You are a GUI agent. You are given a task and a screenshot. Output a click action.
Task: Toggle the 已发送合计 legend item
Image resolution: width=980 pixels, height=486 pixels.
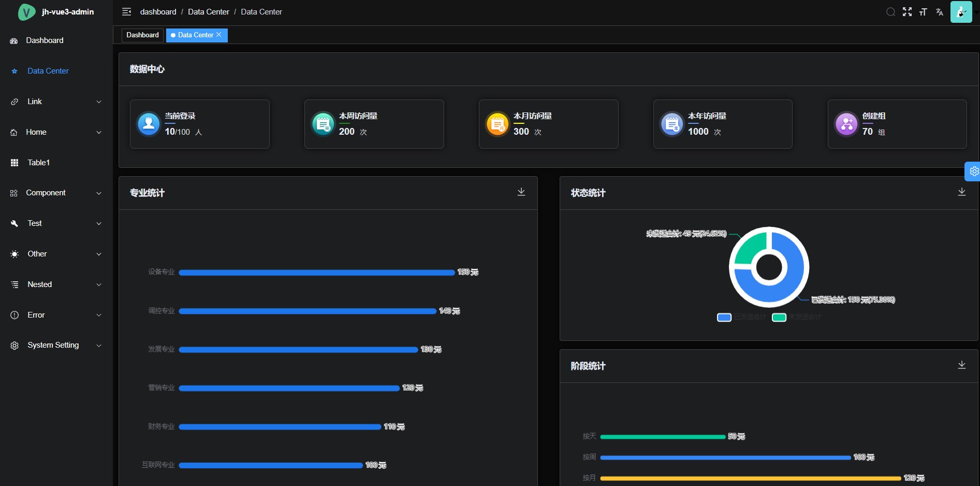coord(741,317)
